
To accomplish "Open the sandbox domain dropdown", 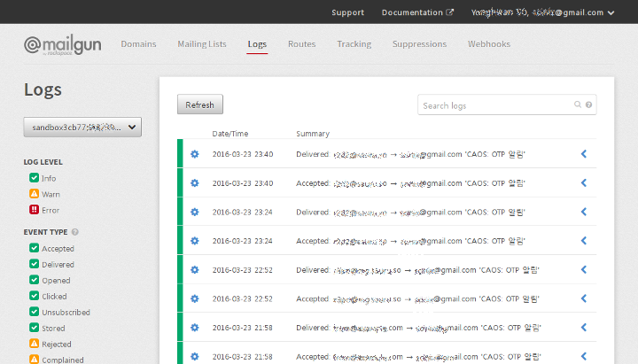I will 82,128.
